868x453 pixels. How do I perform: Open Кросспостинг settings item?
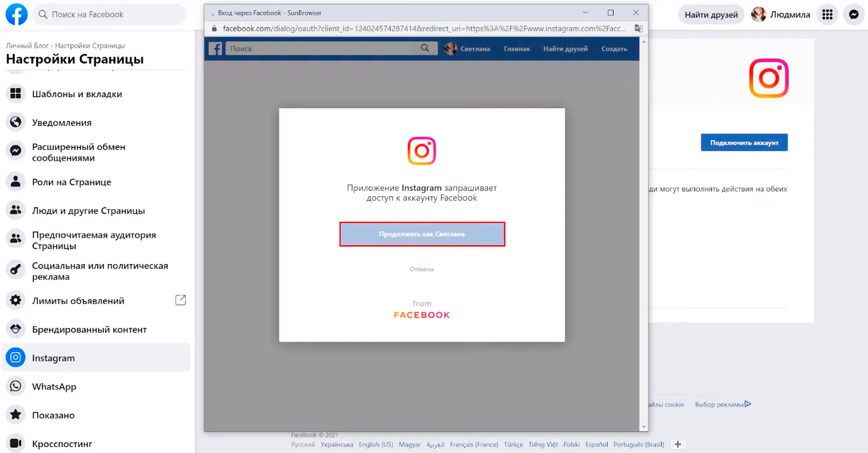pos(96,443)
